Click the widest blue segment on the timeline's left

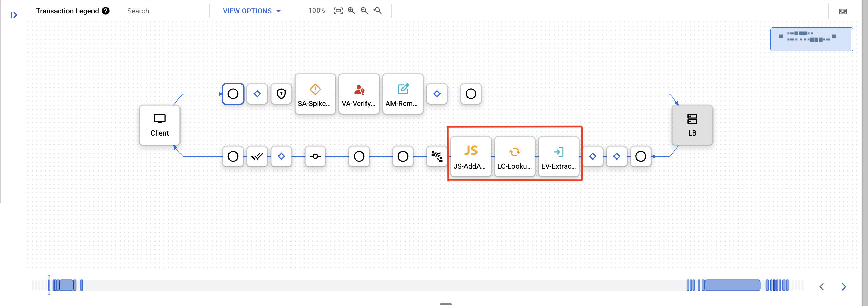66,285
